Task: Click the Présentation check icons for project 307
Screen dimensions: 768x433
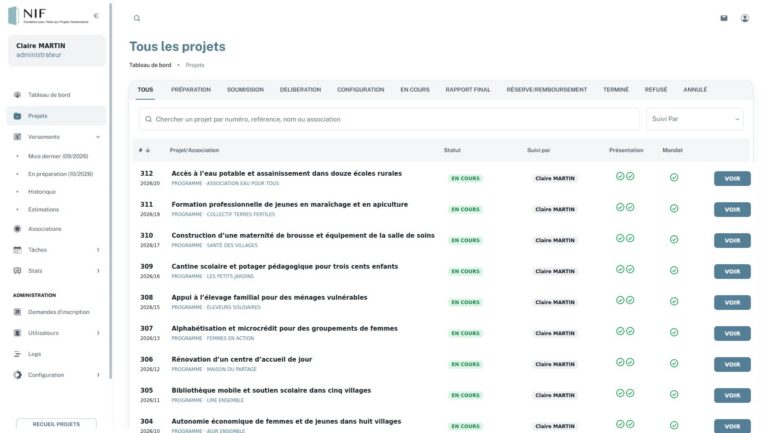Action: click(x=625, y=331)
